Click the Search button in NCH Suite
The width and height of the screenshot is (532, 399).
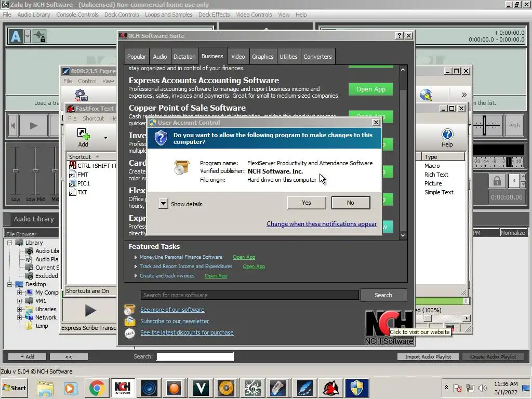tap(383, 295)
